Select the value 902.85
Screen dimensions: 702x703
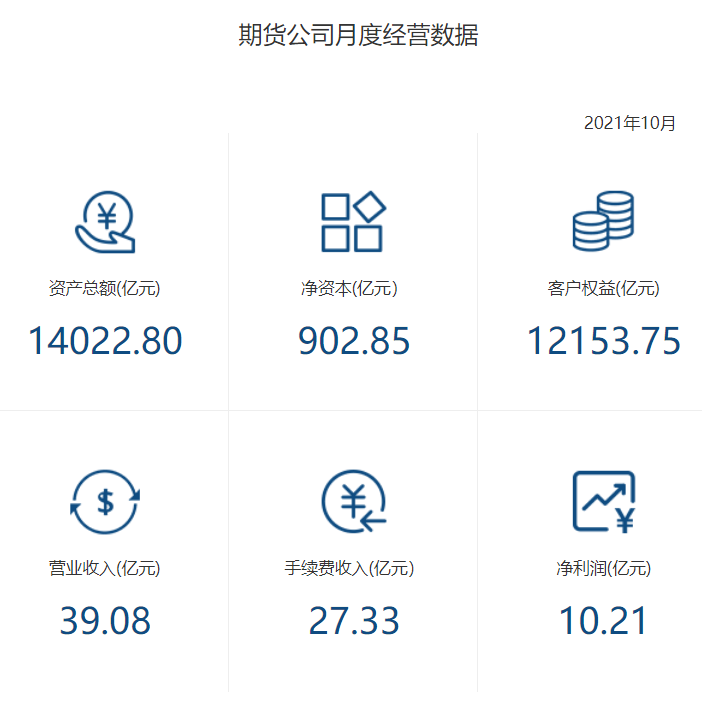[x=354, y=341]
